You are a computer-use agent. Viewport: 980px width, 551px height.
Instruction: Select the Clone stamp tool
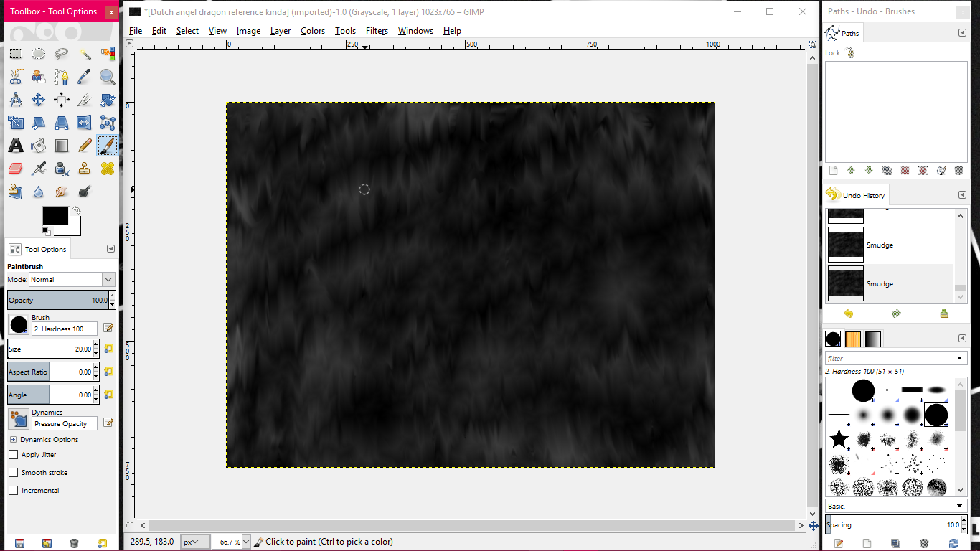[85, 169]
